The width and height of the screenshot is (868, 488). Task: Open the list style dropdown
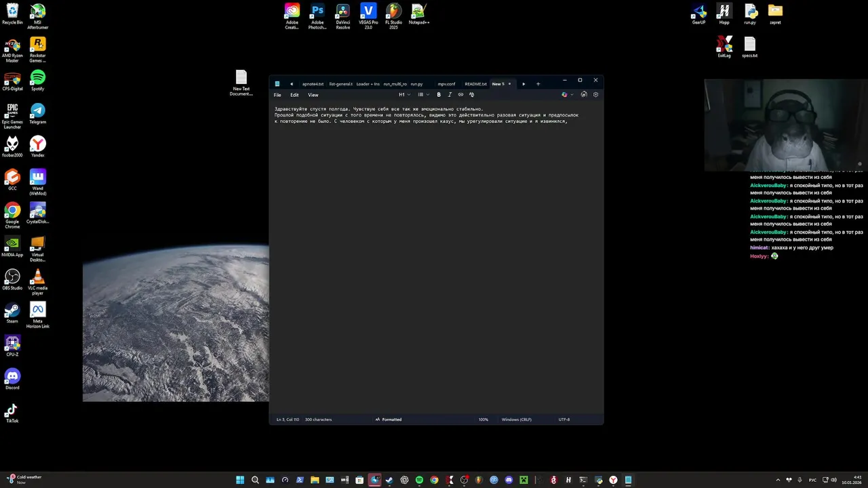click(423, 95)
